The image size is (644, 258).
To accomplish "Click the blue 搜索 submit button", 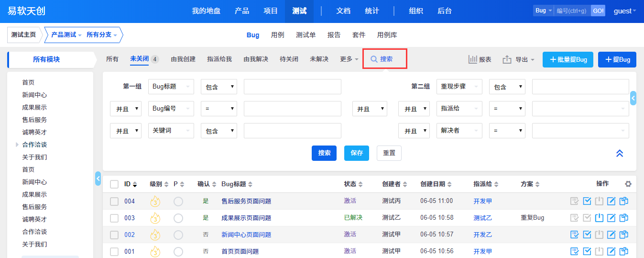I will click(324, 153).
